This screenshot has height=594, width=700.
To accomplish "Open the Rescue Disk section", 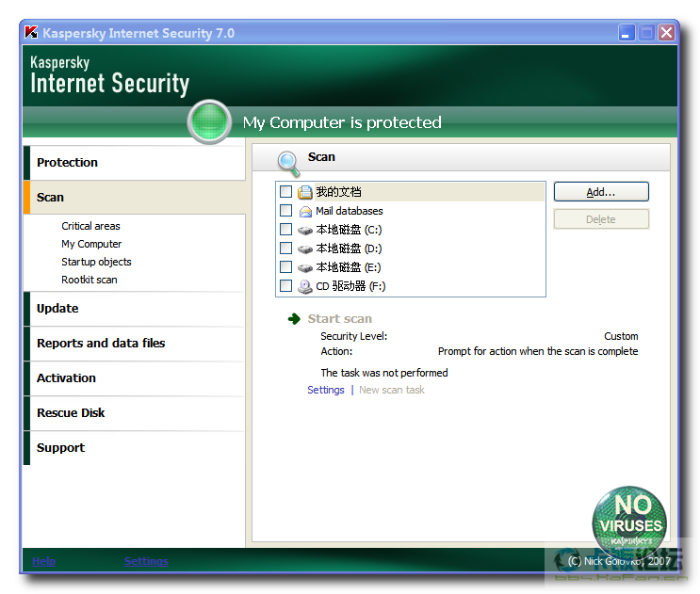I will [134, 413].
